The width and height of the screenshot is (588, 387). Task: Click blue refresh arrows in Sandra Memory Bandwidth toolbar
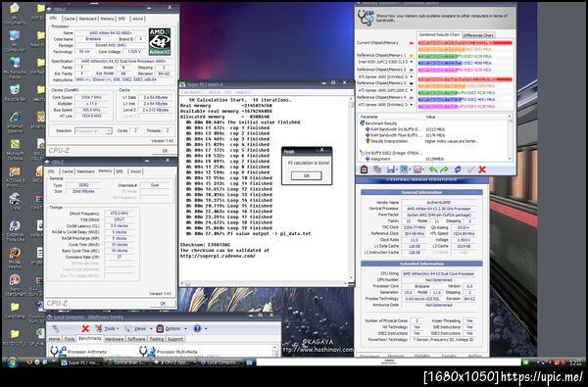[458, 169]
